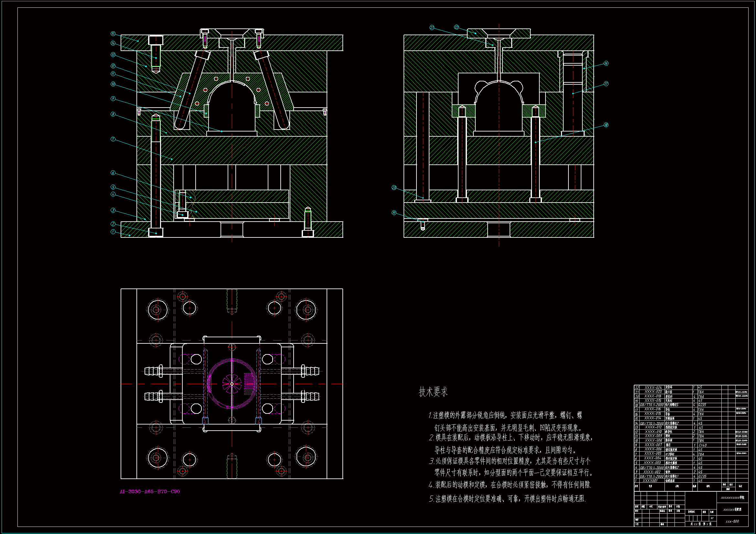Click the 技术要求 heading text
This screenshot has height=534, width=756.
[433, 392]
